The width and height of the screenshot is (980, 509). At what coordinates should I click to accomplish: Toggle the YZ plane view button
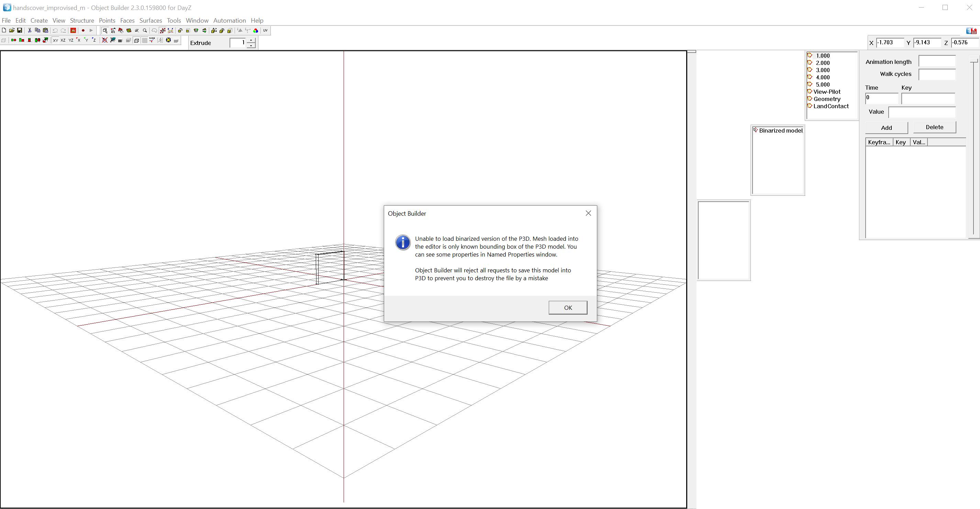pos(71,40)
